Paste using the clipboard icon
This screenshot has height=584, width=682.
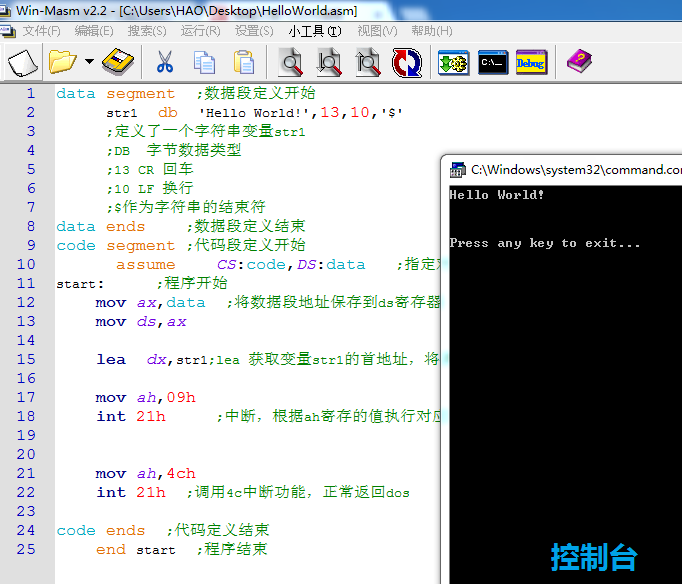(244, 62)
